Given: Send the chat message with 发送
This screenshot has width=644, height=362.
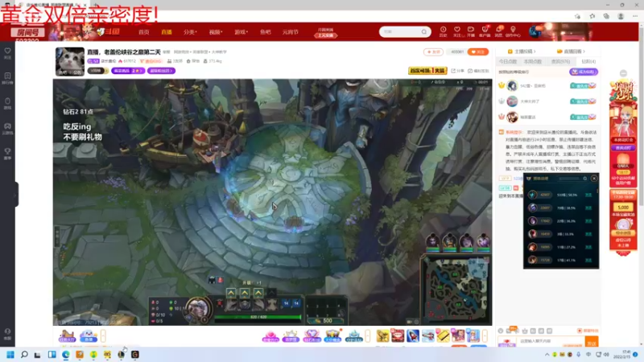Looking at the screenshot, I should point(592,343).
